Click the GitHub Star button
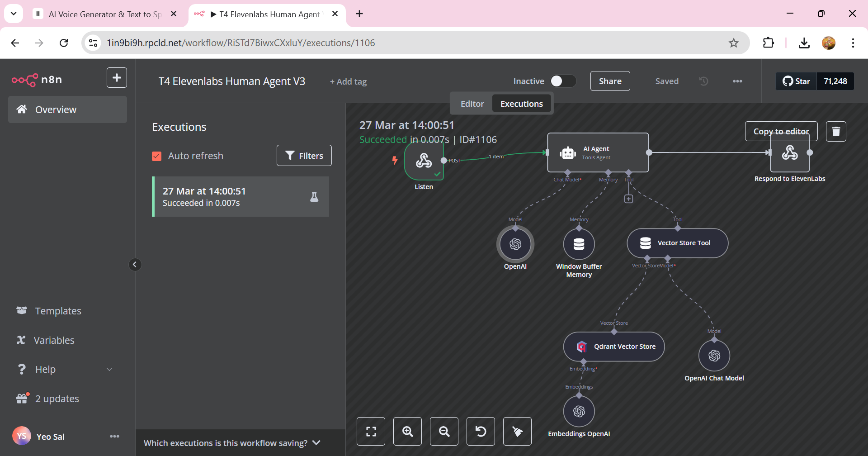 [x=797, y=81]
